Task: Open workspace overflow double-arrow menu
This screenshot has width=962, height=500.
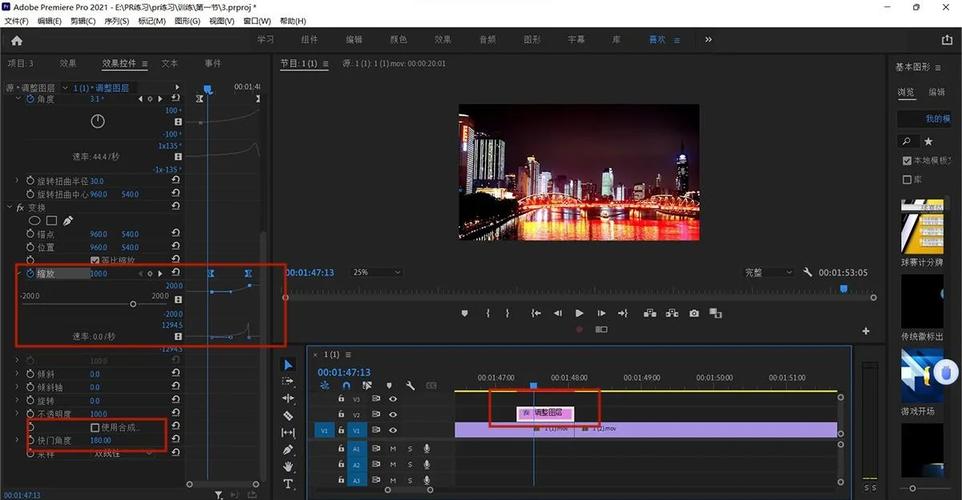Action: pyautogui.click(x=709, y=39)
